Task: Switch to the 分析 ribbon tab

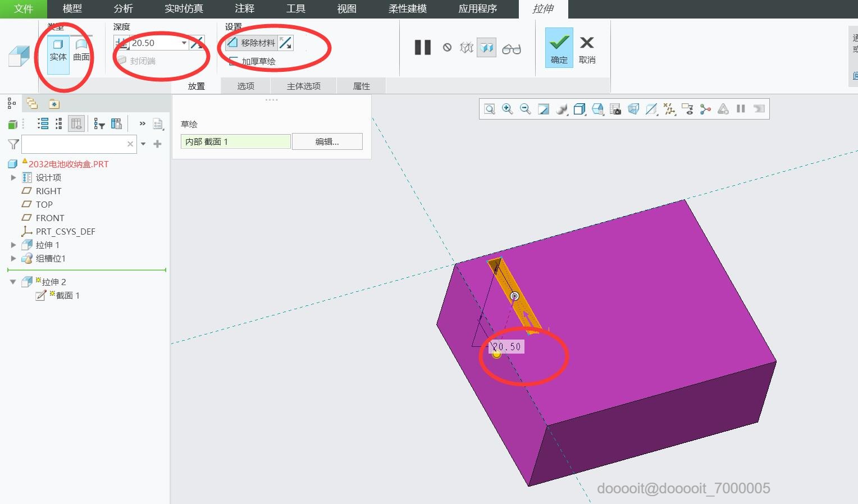Action: click(x=123, y=9)
